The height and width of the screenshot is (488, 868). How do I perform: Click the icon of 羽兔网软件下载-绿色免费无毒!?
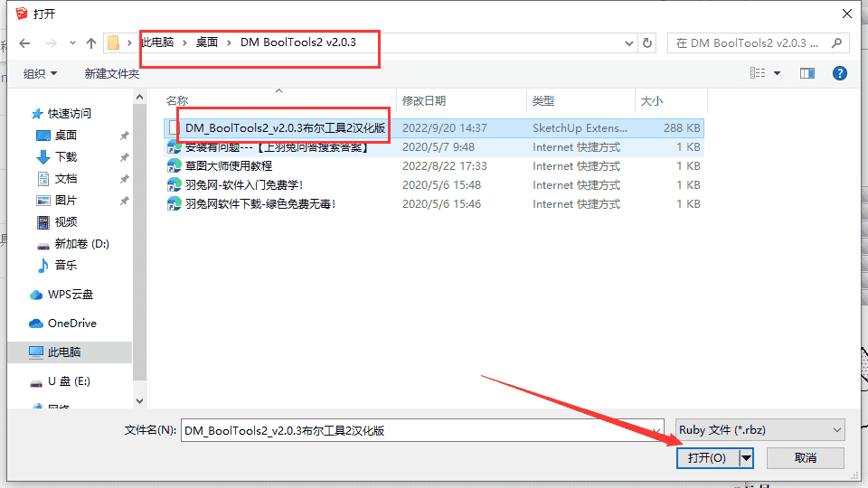tap(174, 203)
